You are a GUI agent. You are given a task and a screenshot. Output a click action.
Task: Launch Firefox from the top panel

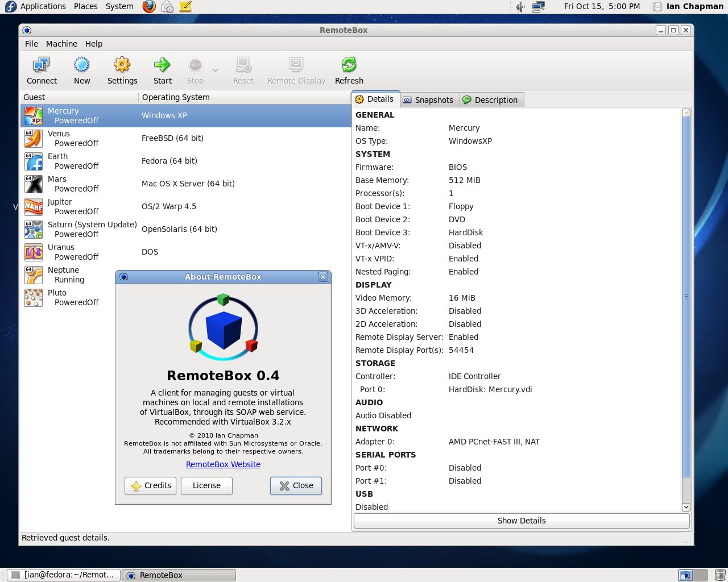tap(149, 7)
